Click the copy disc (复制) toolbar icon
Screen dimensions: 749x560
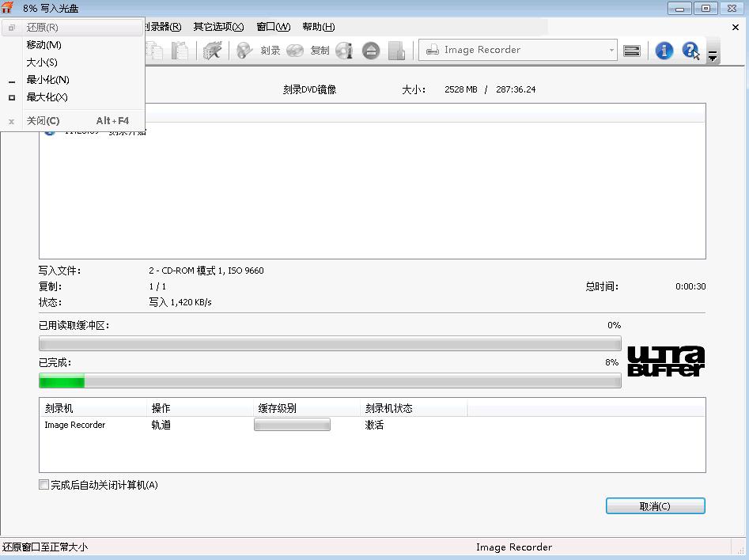point(296,50)
